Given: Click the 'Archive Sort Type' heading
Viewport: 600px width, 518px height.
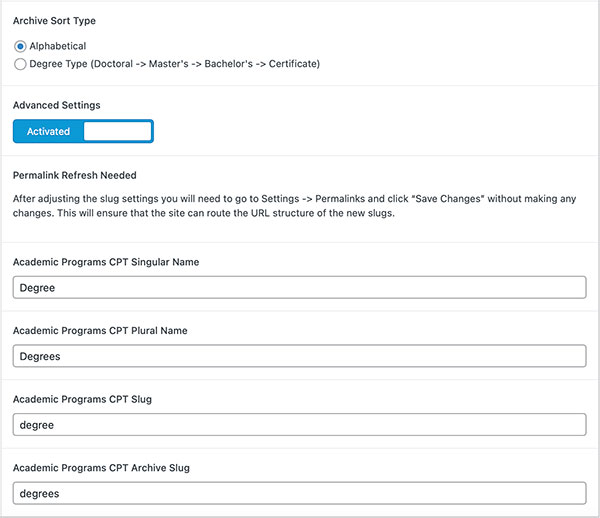Looking at the screenshot, I should 54,21.
